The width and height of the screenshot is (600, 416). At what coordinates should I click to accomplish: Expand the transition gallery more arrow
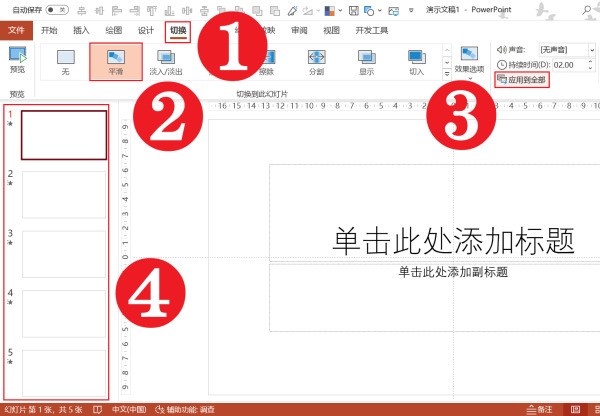click(x=446, y=76)
